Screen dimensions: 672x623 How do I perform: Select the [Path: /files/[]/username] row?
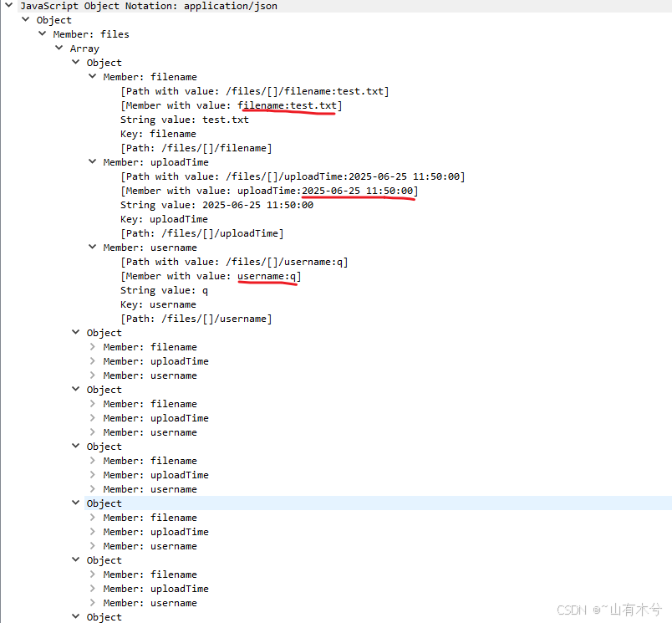point(196,319)
